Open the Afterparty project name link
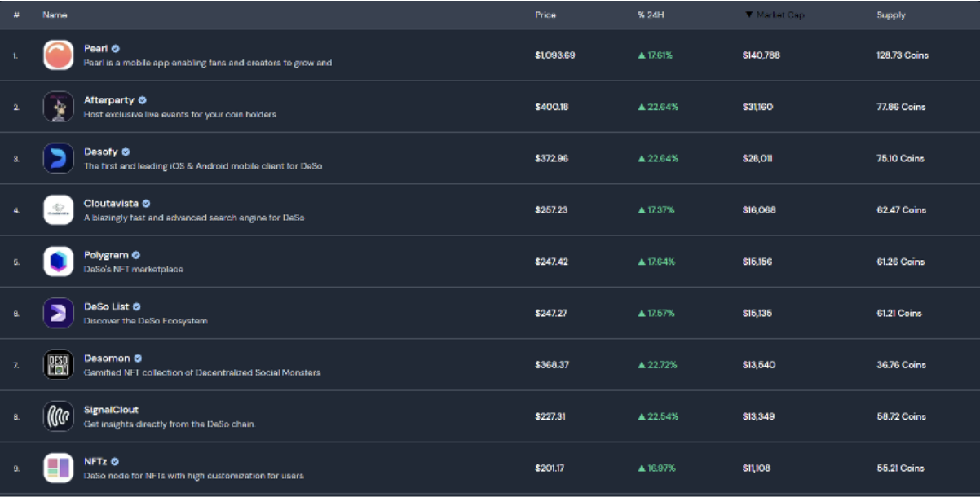The width and height of the screenshot is (980, 497). click(109, 100)
